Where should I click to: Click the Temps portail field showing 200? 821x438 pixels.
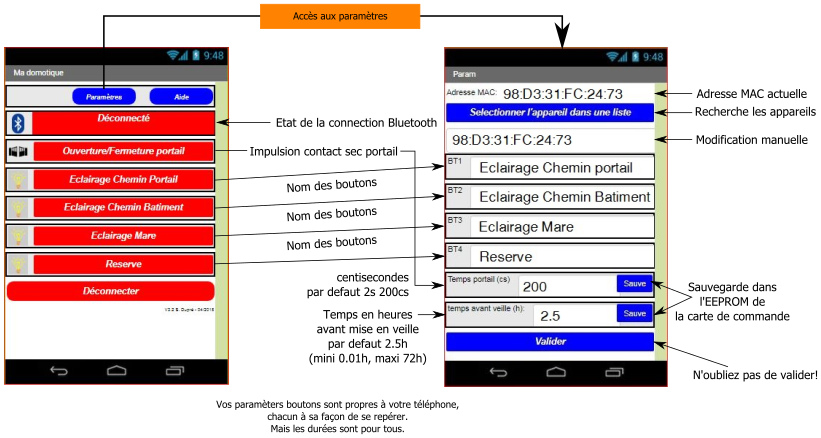coord(565,286)
